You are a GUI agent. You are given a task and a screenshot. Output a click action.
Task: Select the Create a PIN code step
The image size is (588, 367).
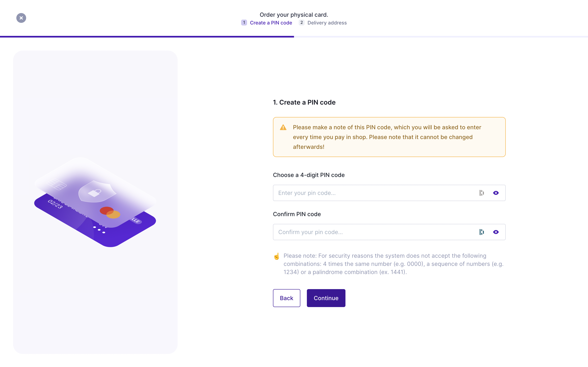[271, 23]
